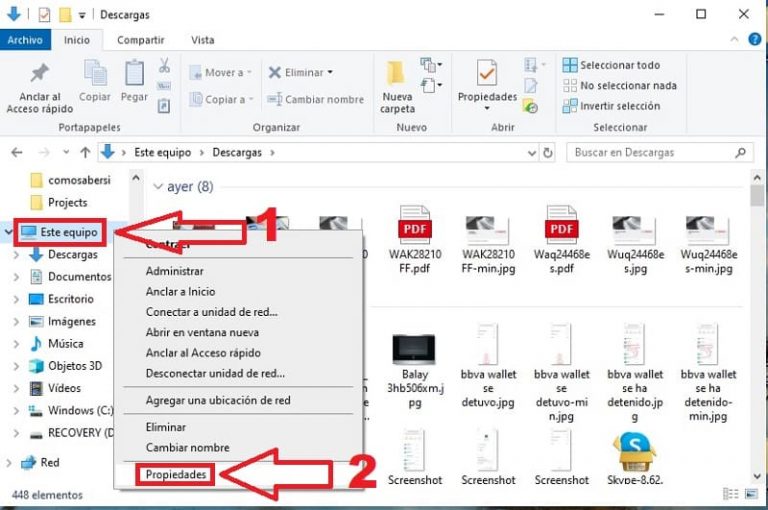This screenshot has height=510, width=768.
Task: Choose Conectar a unidad de red
Action: (212, 312)
